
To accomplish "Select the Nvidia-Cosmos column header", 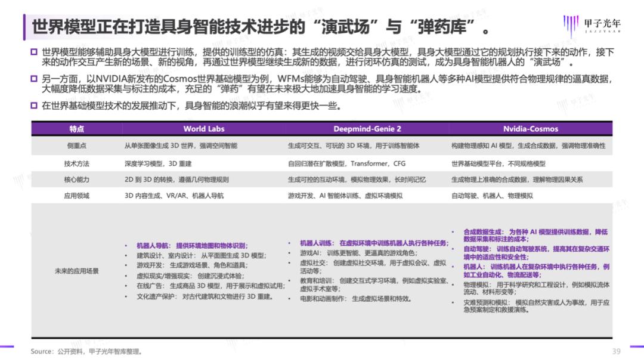I will point(530,129).
